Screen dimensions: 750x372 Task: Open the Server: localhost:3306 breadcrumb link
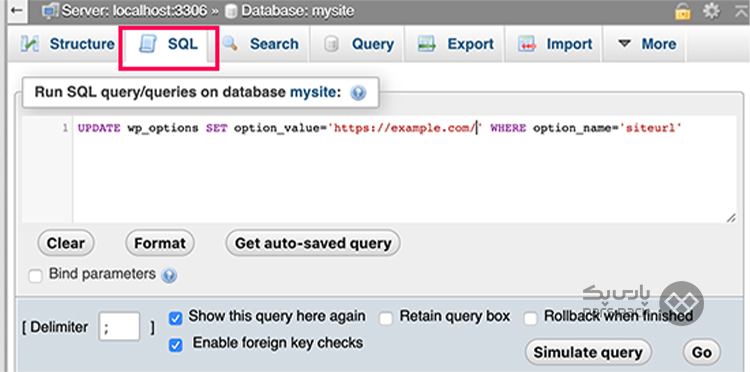(134, 11)
